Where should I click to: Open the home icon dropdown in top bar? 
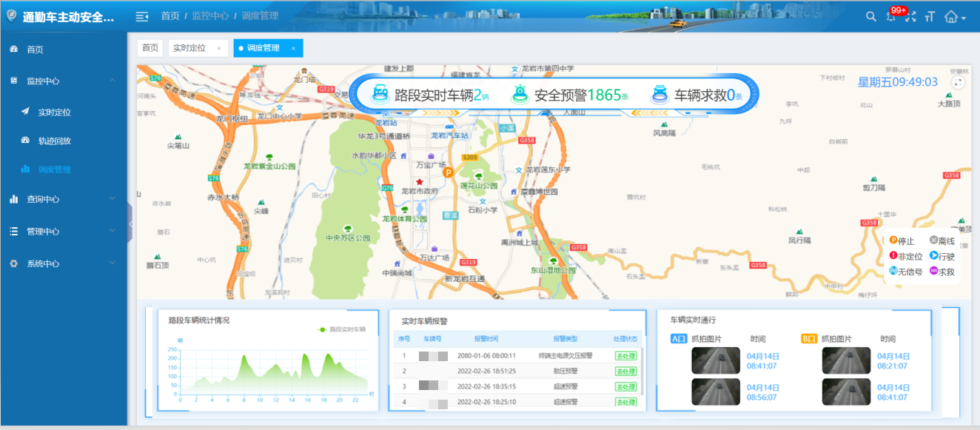(953, 16)
